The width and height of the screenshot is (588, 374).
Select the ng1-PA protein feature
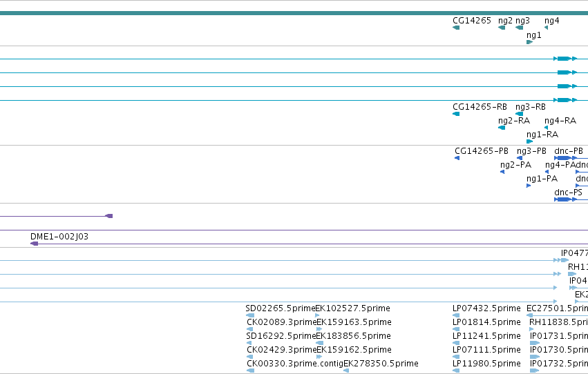529,186
